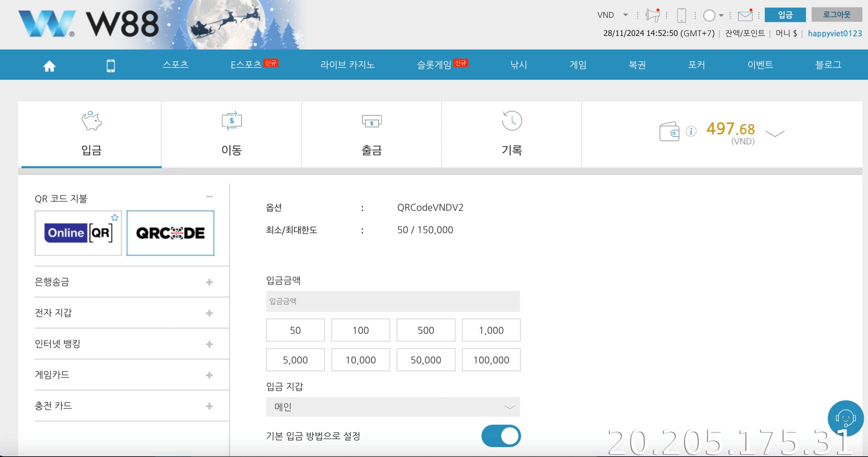This screenshot has width=868, height=457.
Task: Expand the wallet balance chevron
Action: pyautogui.click(x=775, y=134)
